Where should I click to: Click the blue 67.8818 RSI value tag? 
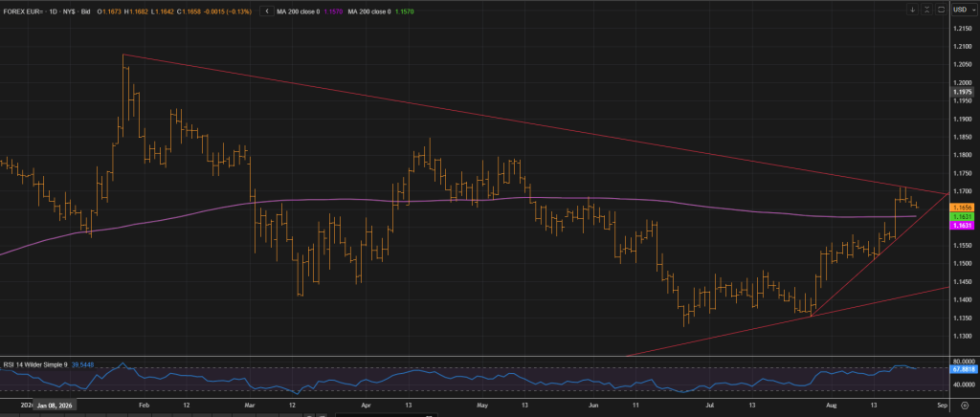tap(962, 369)
